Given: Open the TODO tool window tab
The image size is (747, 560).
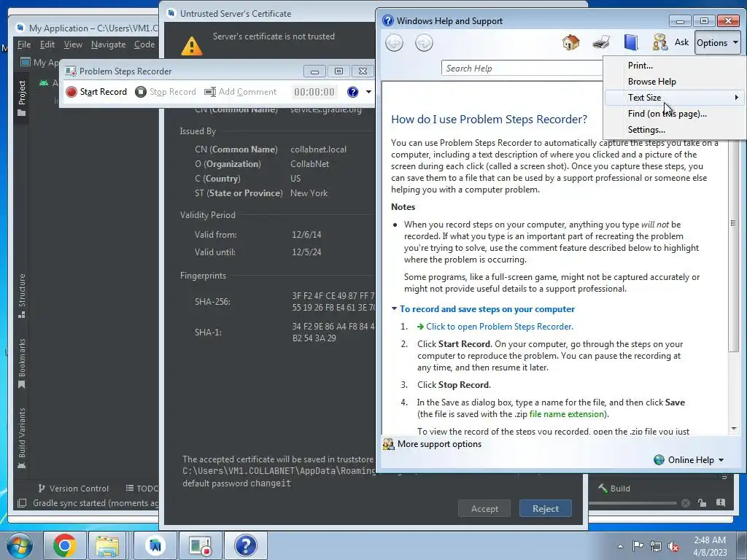Looking at the screenshot, I should pos(142,489).
